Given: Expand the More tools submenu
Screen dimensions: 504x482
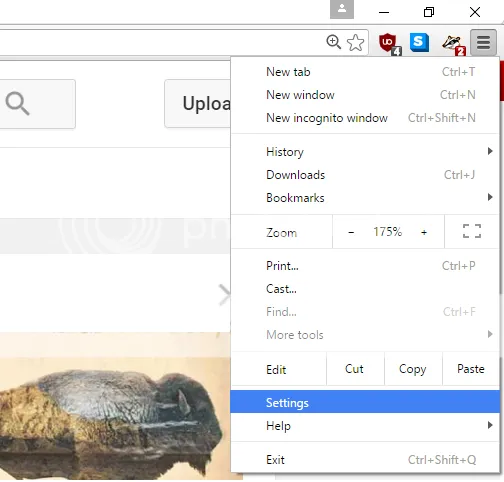Looking at the screenshot, I should point(365,335).
